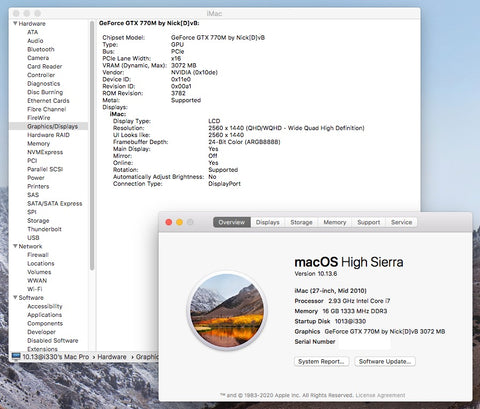Select Controller in the sidebar
The image size is (480, 409).
41,75
